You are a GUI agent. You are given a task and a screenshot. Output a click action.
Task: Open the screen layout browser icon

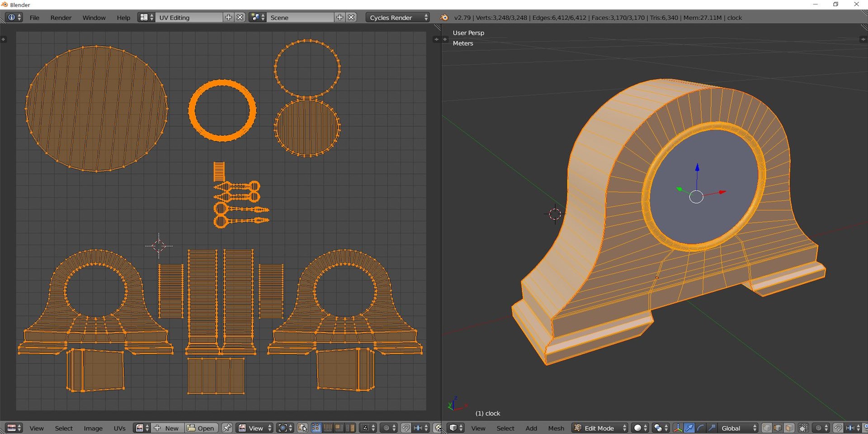pyautogui.click(x=146, y=18)
